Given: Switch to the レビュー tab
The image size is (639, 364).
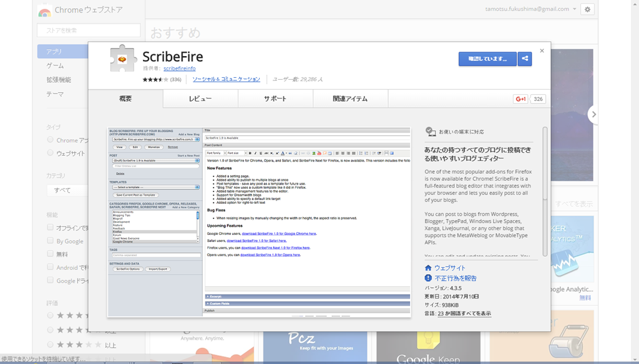Looking at the screenshot, I should [x=200, y=99].
